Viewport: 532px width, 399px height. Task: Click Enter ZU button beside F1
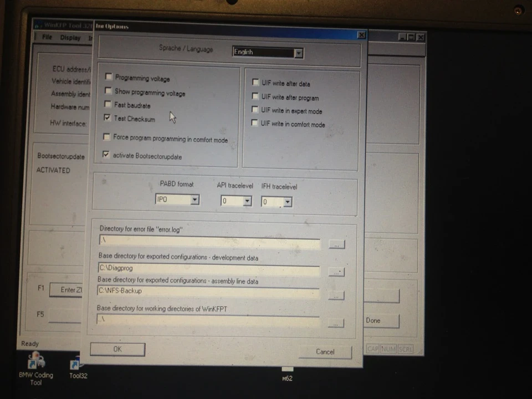coord(66,290)
